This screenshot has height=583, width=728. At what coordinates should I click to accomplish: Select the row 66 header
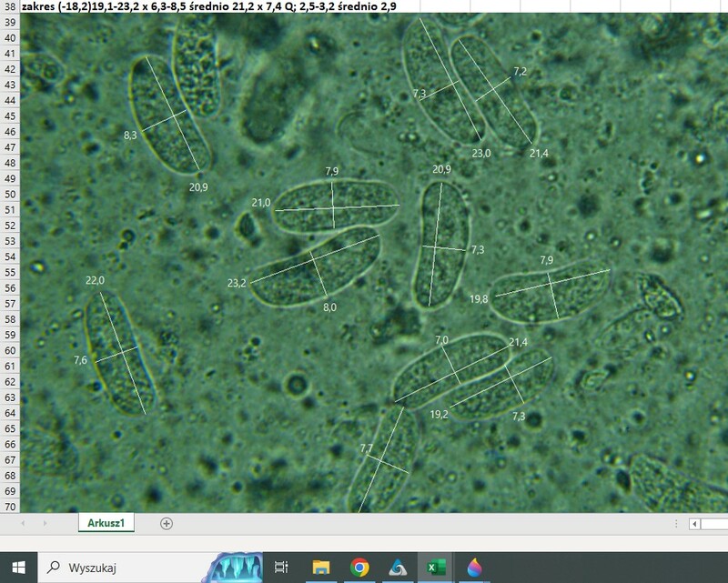[10, 444]
